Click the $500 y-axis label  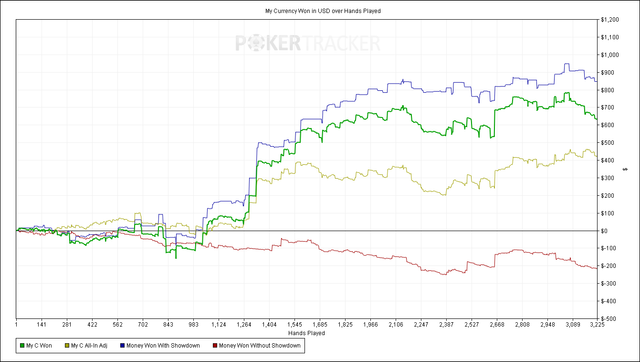pos(607,142)
